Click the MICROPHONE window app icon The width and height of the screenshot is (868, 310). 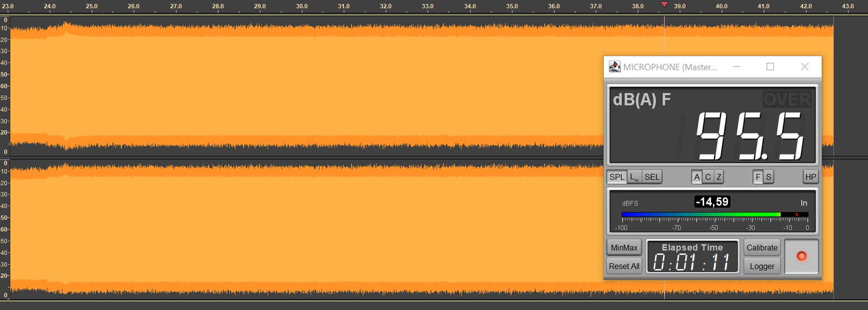[615, 67]
